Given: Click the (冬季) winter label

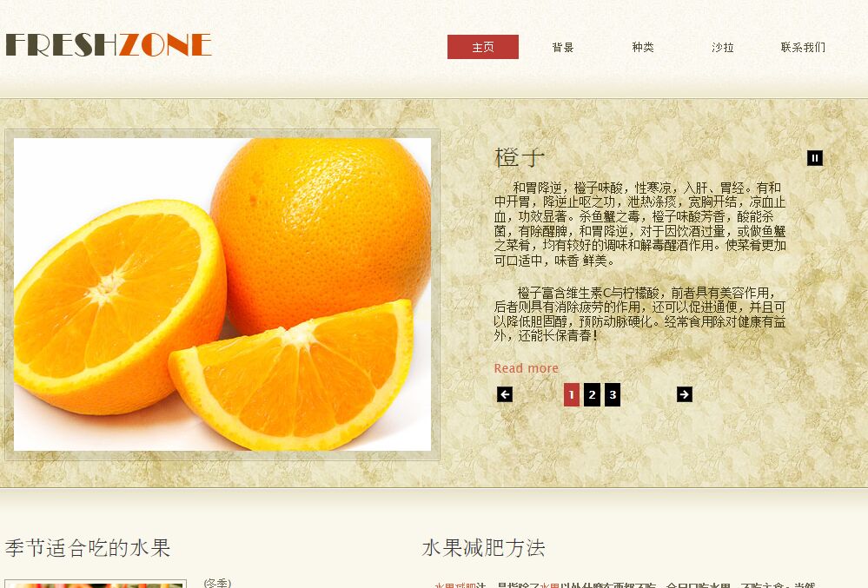Looking at the screenshot, I should 217,583.
